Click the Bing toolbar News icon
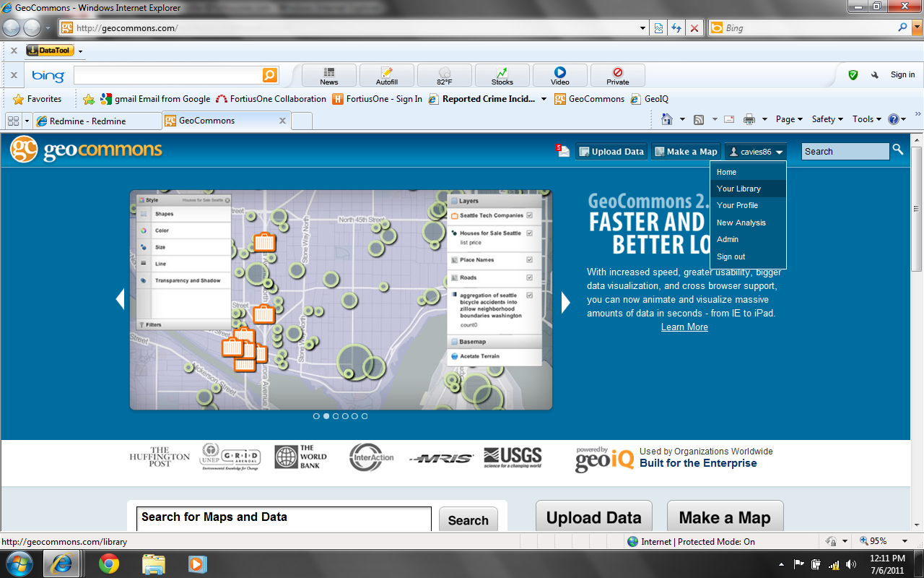Image resolution: width=924 pixels, height=578 pixels. click(328, 75)
